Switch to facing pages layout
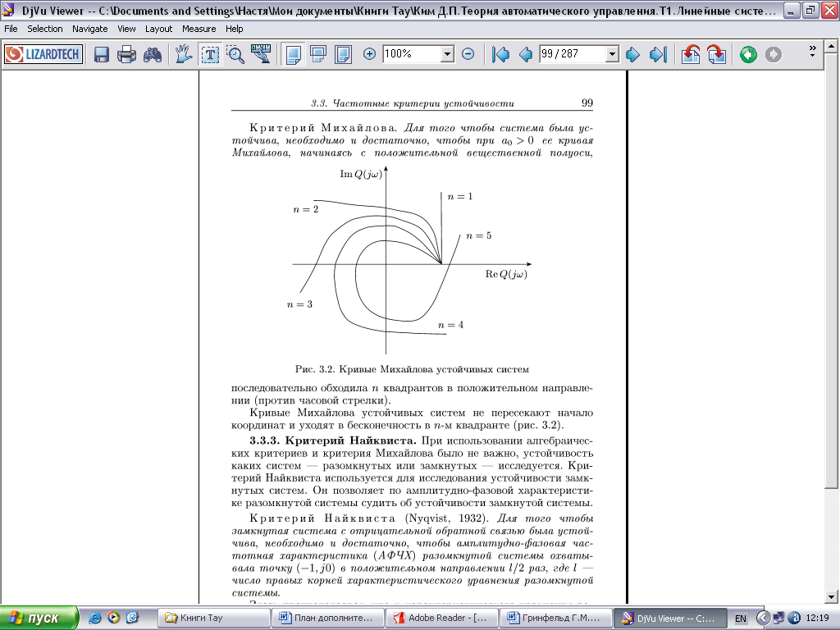This screenshot has height=630, width=840. click(x=344, y=54)
